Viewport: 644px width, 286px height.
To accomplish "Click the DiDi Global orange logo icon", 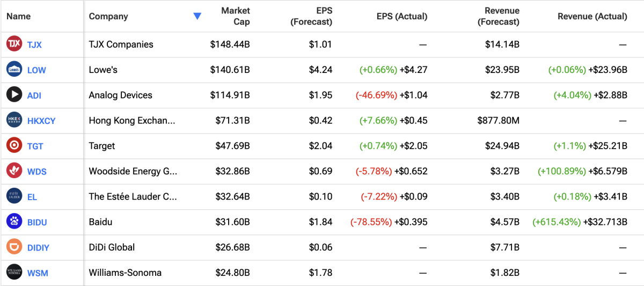I will coord(14,247).
